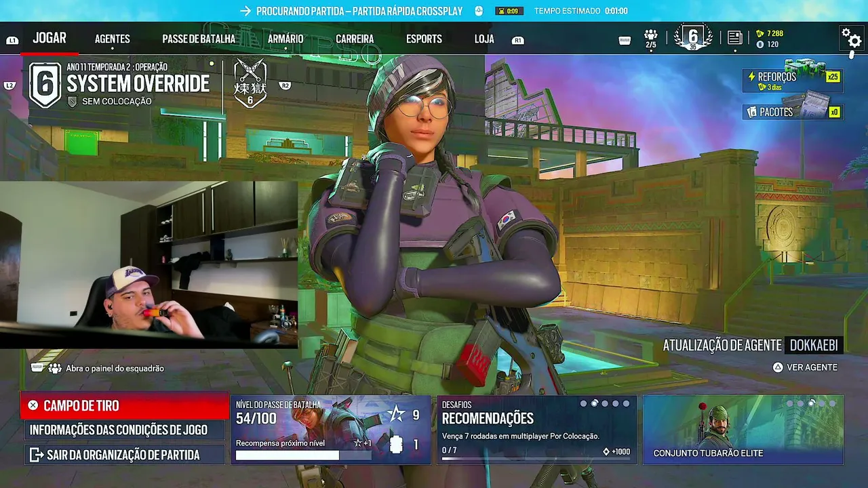
Task: Select first dot of Desafios carousel
Action: point(583,403)
